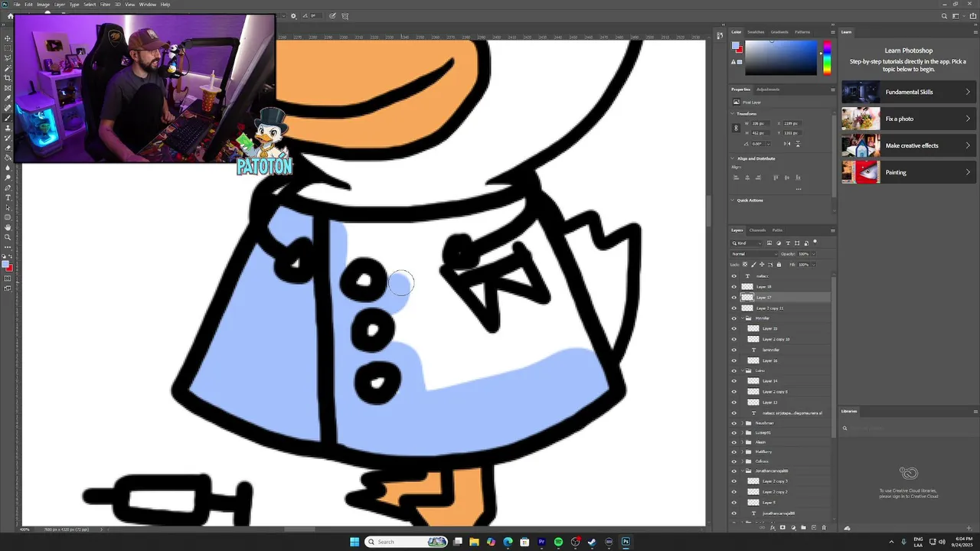Click the Search icon at top right

coord(943,15)
